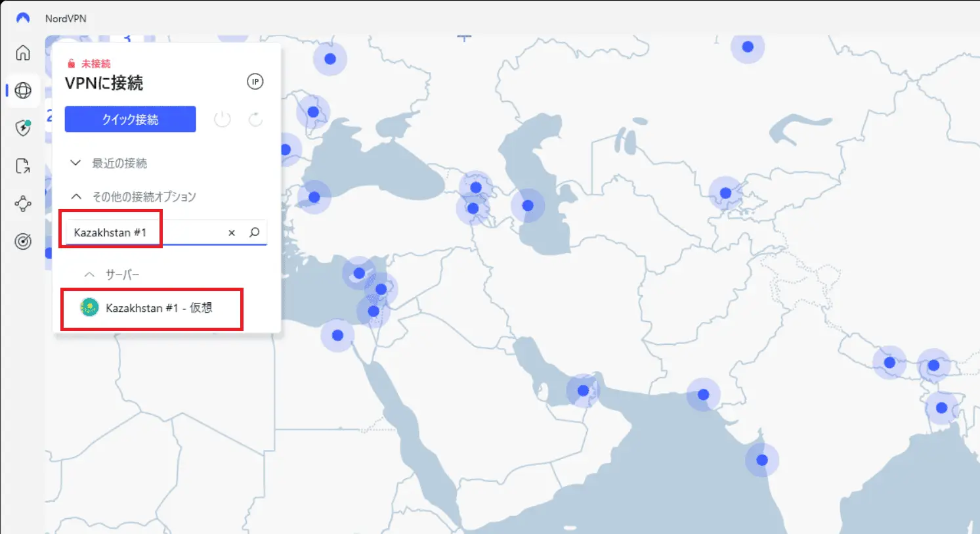Click the UAE map server marker
Screen dimensions: 980x534
(x=583, y=391)
